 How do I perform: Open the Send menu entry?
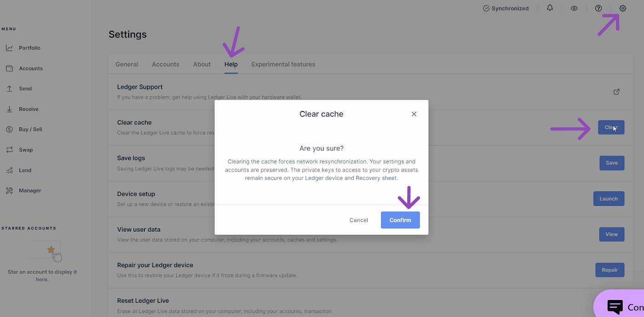click(25, 89)
